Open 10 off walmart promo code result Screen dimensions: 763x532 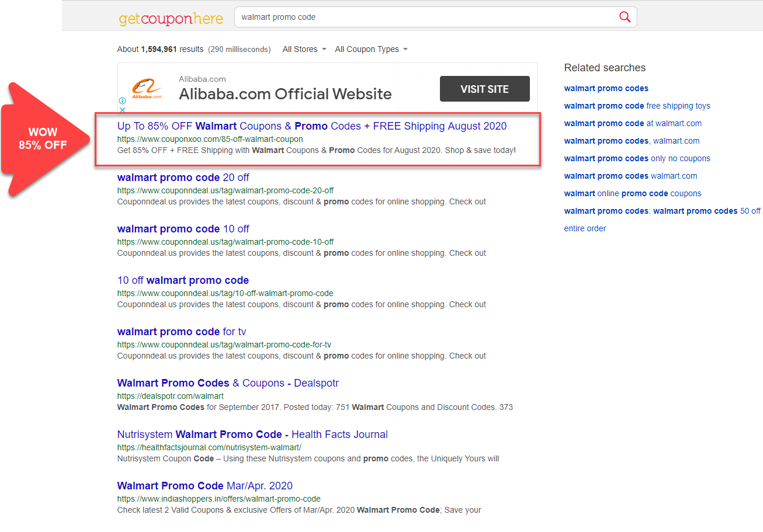[x=183, y=280]
